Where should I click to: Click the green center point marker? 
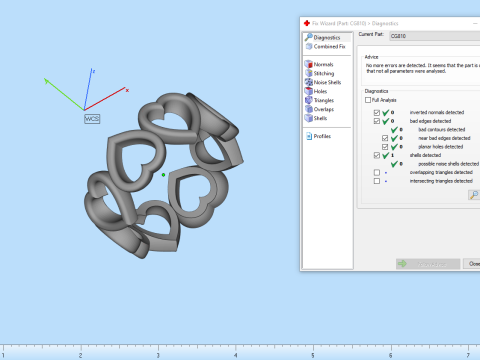coord(163,175)
